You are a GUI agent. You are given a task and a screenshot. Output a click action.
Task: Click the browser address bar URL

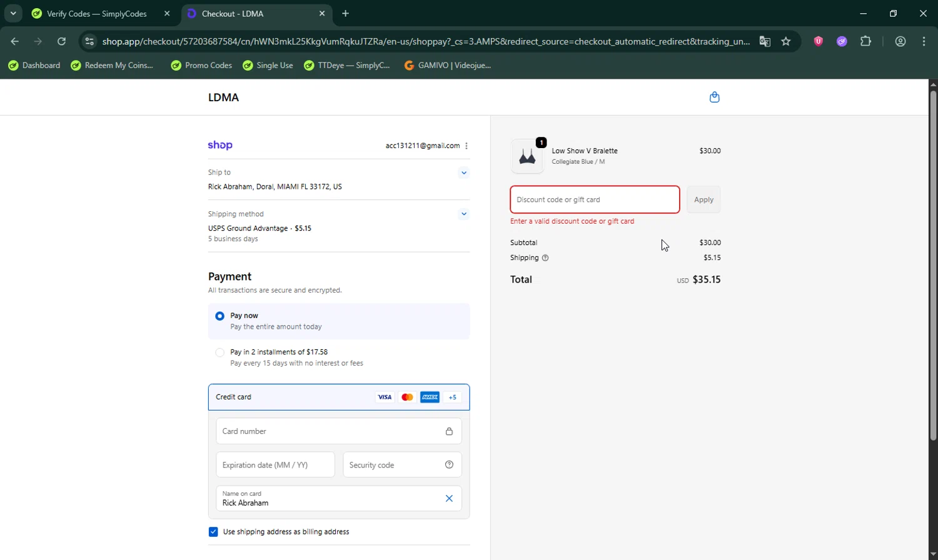[x=426, y=41]
